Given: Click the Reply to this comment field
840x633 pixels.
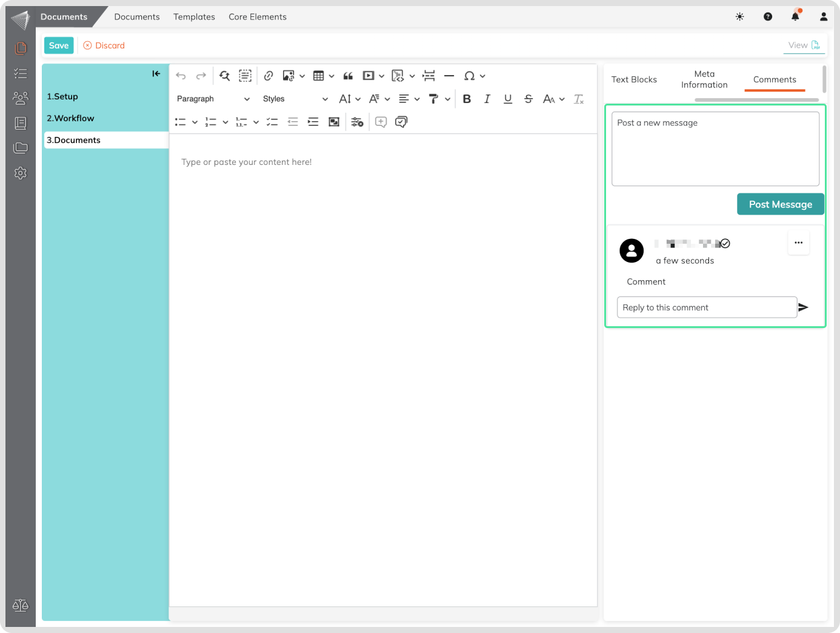Looking at the screenshot, I should pos(707,307).
